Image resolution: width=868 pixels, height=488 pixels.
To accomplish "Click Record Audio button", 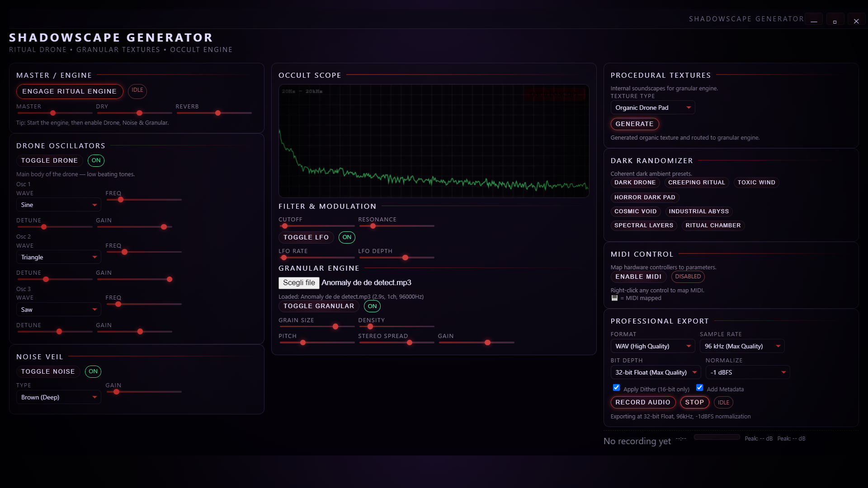I will [642, 402].
